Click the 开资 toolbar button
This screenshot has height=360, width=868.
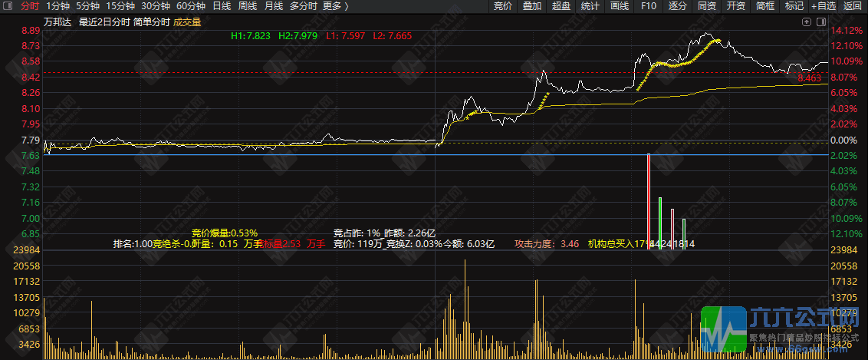click(x=735, y=7)
